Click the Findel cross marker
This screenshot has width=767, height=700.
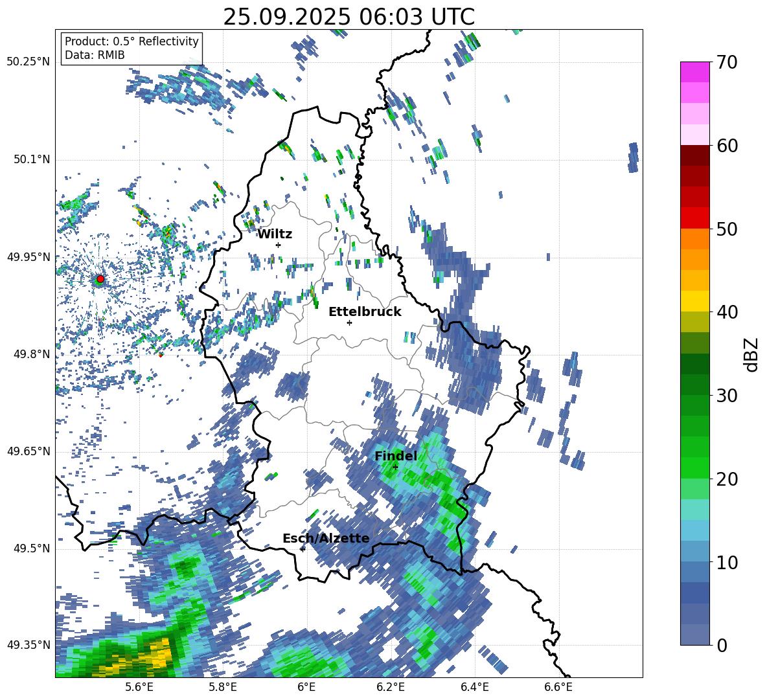(x=395, y=467)
